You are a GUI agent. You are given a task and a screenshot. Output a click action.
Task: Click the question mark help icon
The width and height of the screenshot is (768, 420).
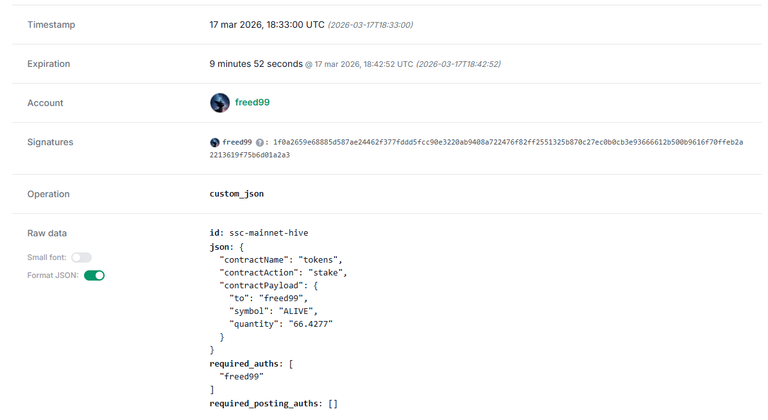260,143
